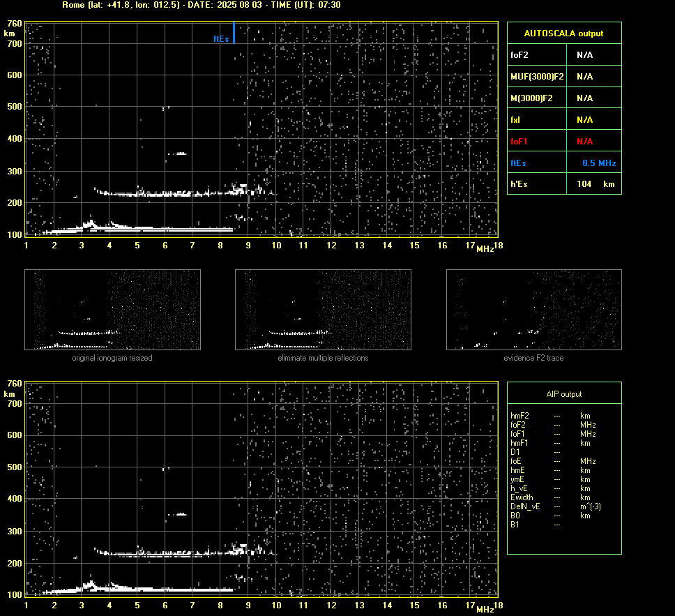Click the 'foF2' row label in AUTOSCALA table

point(519,54)
